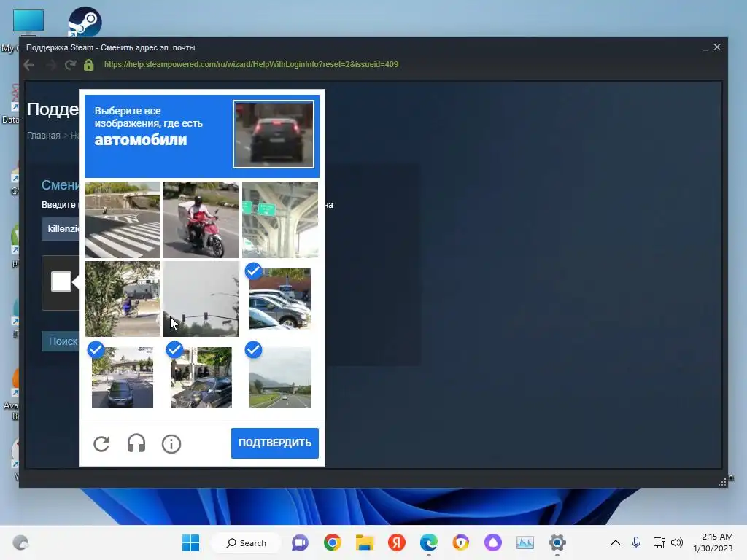Open Microsoft Edge from taskbar
This screenshot has height=560, width=747.
pyautogui.click(x=429, y=542)
